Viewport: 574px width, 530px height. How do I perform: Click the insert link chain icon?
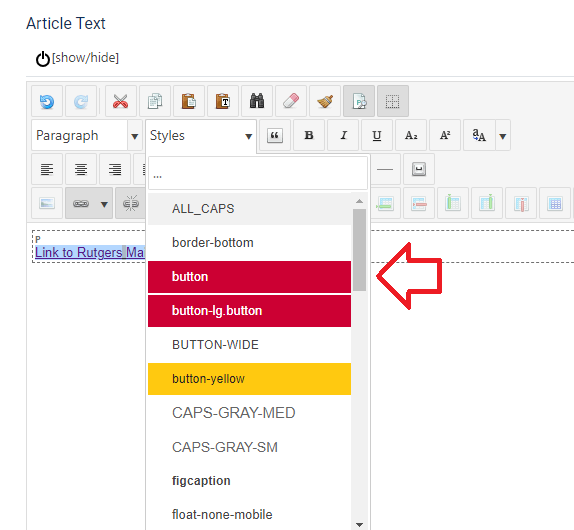tap(81, 203)
